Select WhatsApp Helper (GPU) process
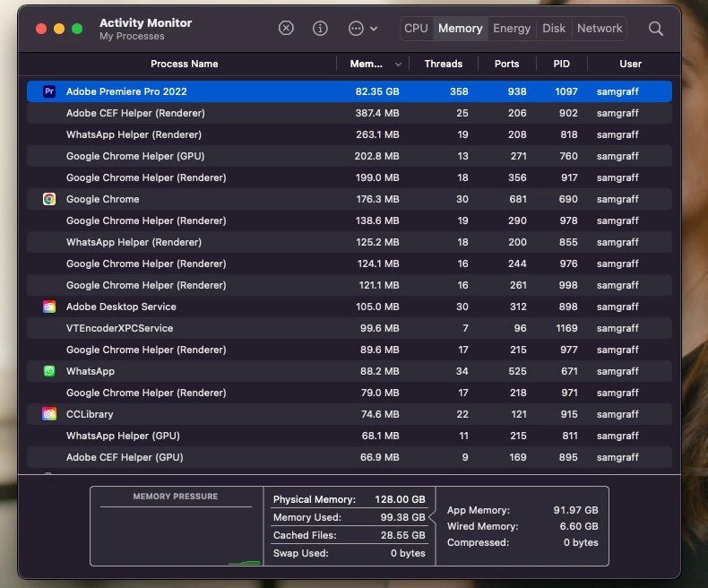This screenshot has height=588, width=708. point(350,436)
